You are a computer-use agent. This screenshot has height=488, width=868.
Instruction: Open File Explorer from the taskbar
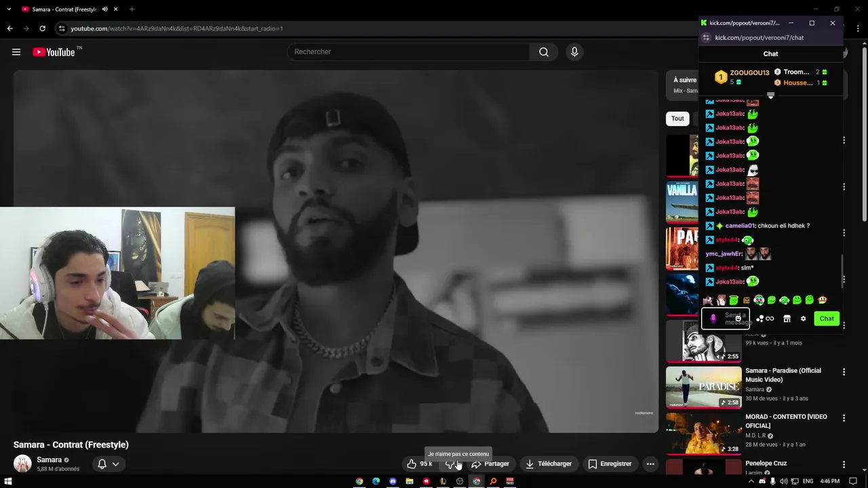tap(410, 481)
